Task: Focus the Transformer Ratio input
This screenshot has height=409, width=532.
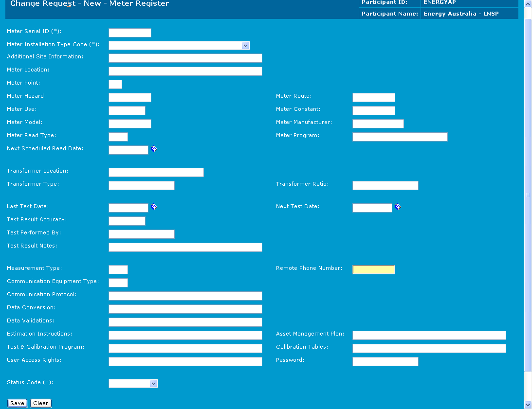Action: [385, 186]
